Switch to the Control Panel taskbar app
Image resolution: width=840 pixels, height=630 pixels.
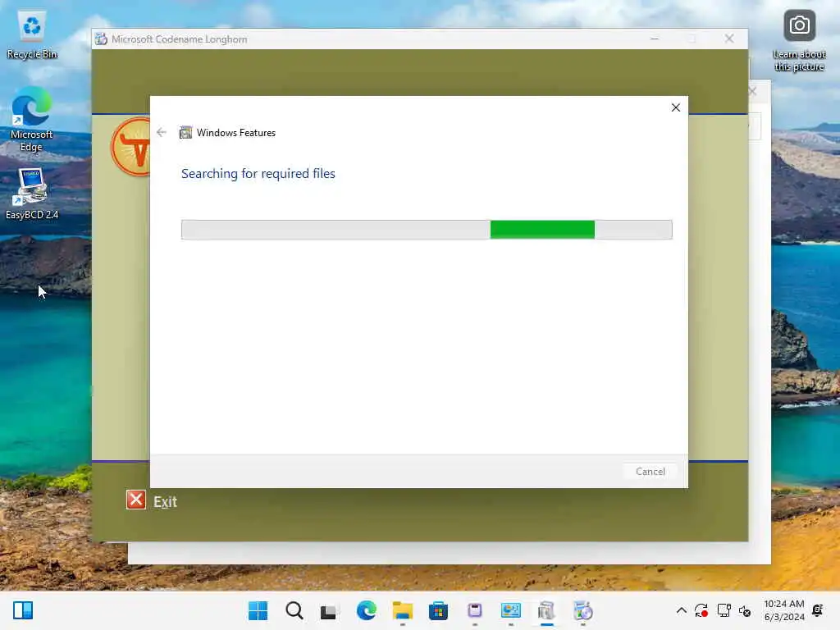pyautogui.click(x=510, y=610)
